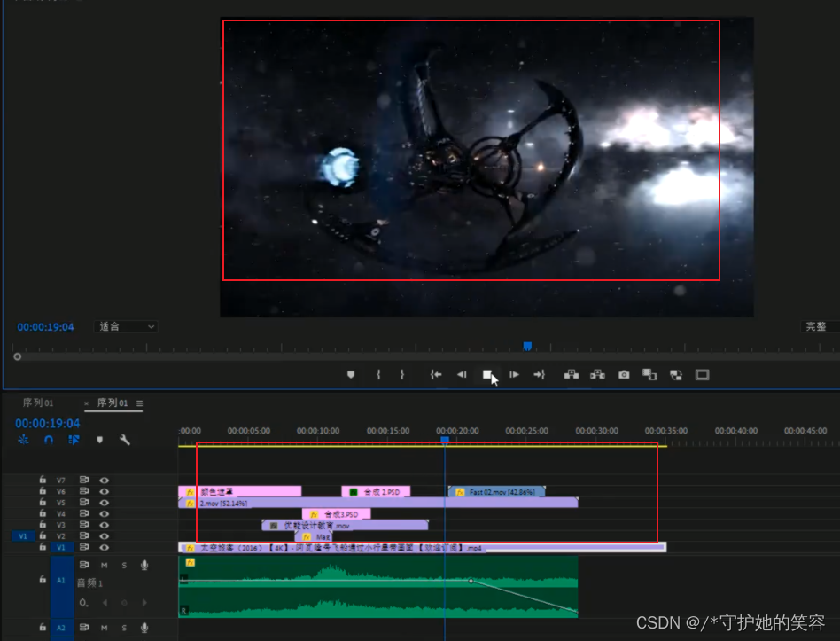
Task: Click the Mark Out bracket button
Action: (x=402, y=375)
